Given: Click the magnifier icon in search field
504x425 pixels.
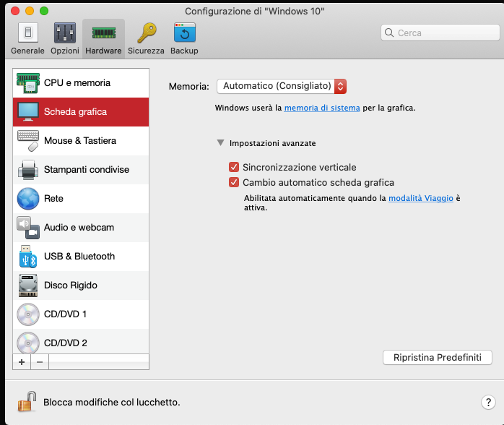Looking at the screenshot, I should coord(389,33).
